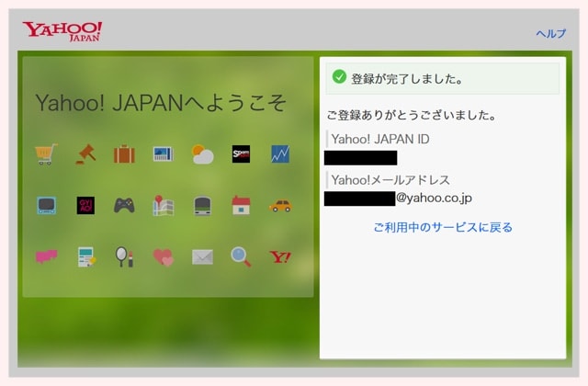
Task: Click the @yahoo.co.jp address text
Action: point(434,198)
